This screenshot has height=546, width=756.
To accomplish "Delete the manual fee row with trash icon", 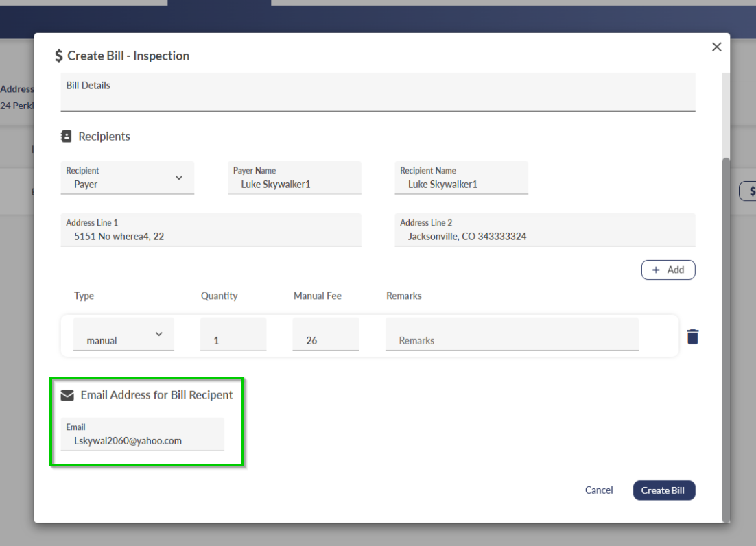I will click(x=693, y=337).
